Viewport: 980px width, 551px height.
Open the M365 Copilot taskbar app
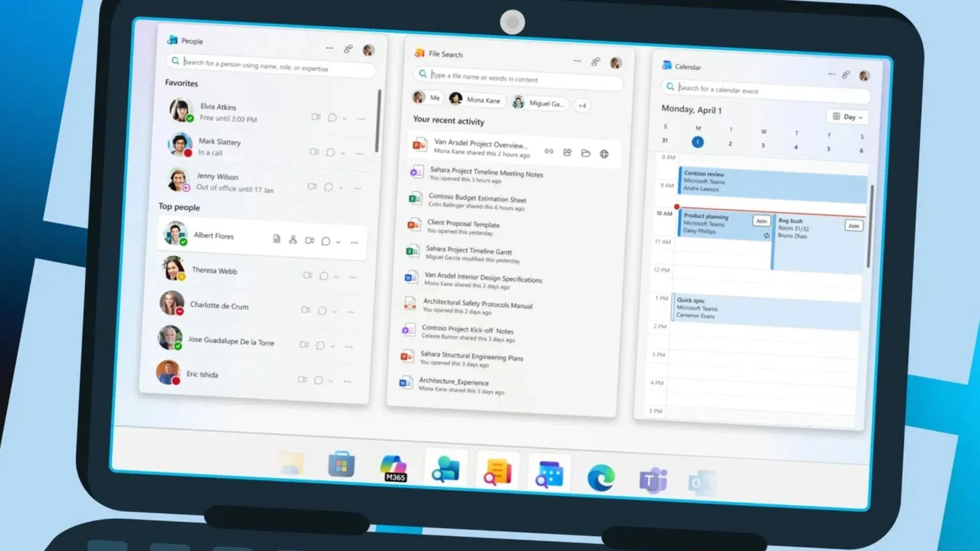coord(394,468)
